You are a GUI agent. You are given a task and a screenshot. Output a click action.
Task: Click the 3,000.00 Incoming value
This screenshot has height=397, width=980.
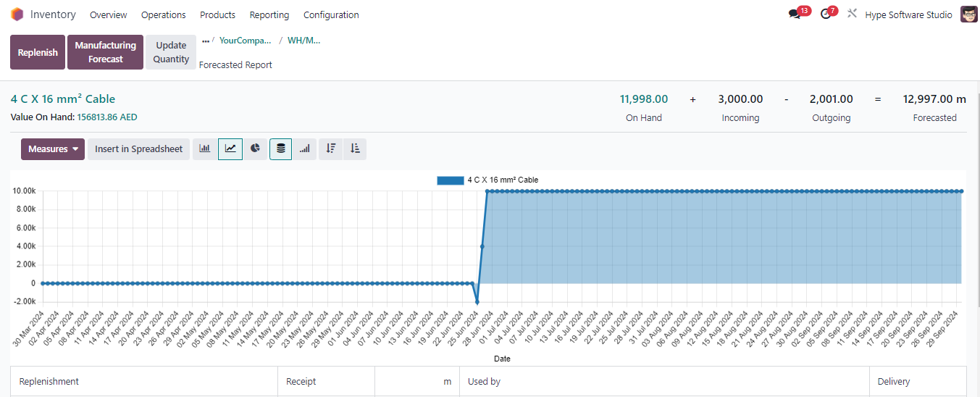point(740,99)
